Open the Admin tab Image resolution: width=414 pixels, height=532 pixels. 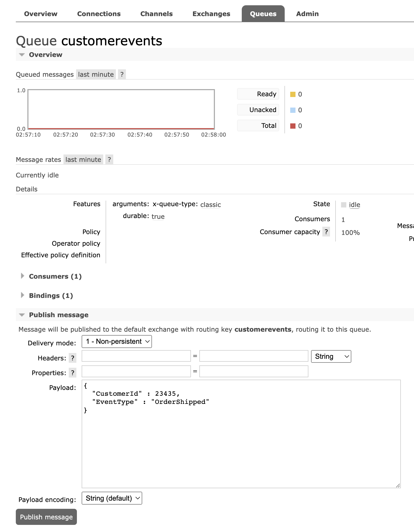(x=307, y=14)
